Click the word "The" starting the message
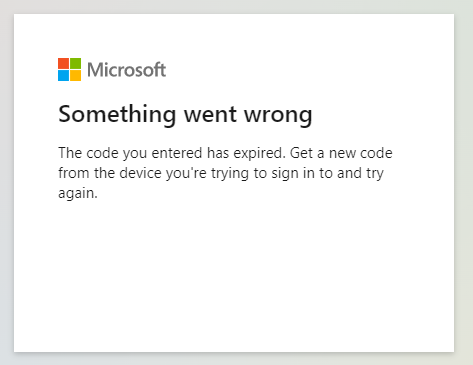 [70, 153]
